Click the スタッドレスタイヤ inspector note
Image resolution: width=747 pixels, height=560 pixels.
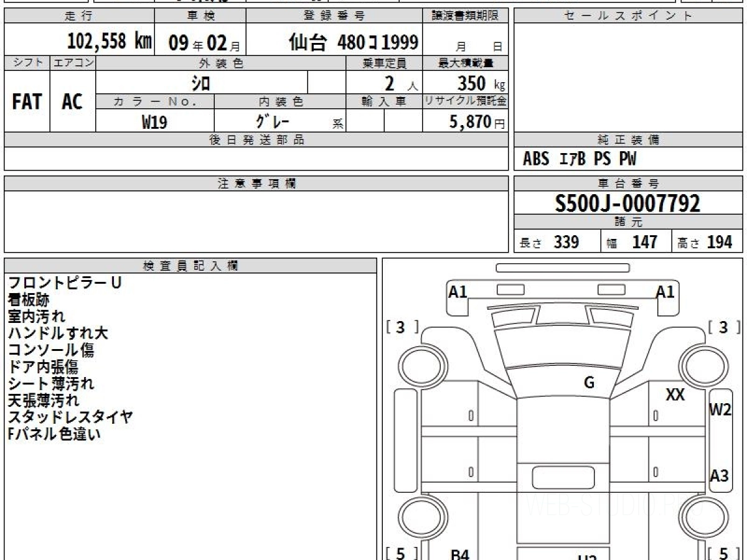pos(70,417)
